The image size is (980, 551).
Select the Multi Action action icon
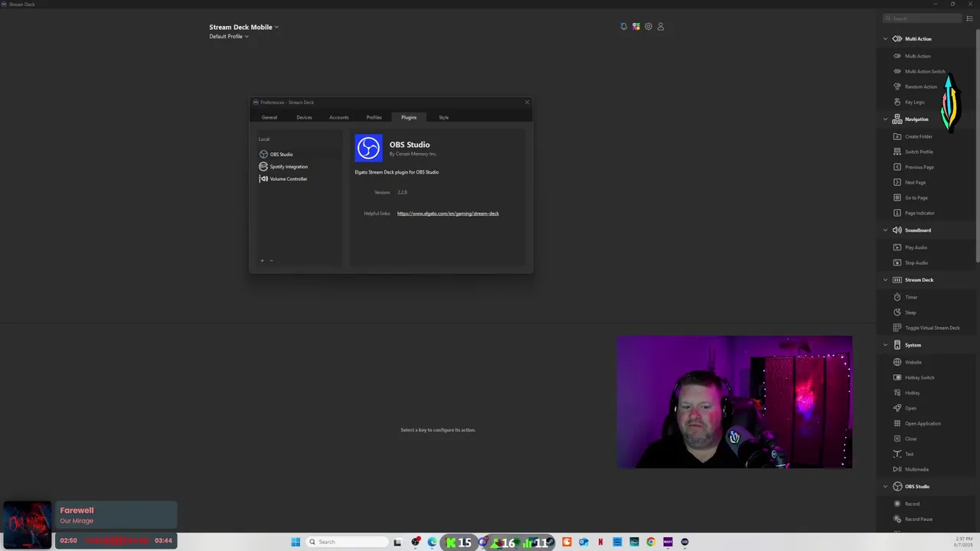coord(897,56)
